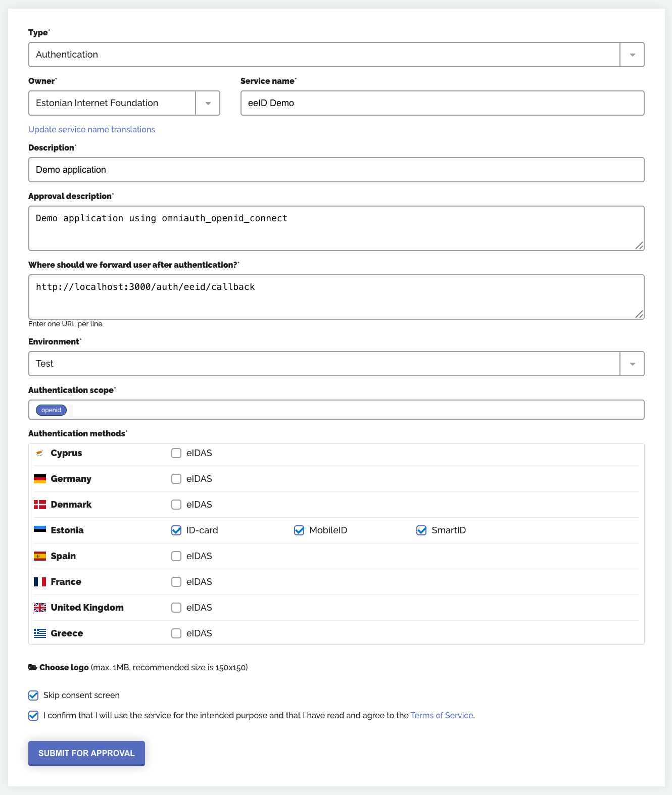This screenshot has width=672, height=795.
Task: Click the United Kingdom flag icon
Action: [40, 608]
